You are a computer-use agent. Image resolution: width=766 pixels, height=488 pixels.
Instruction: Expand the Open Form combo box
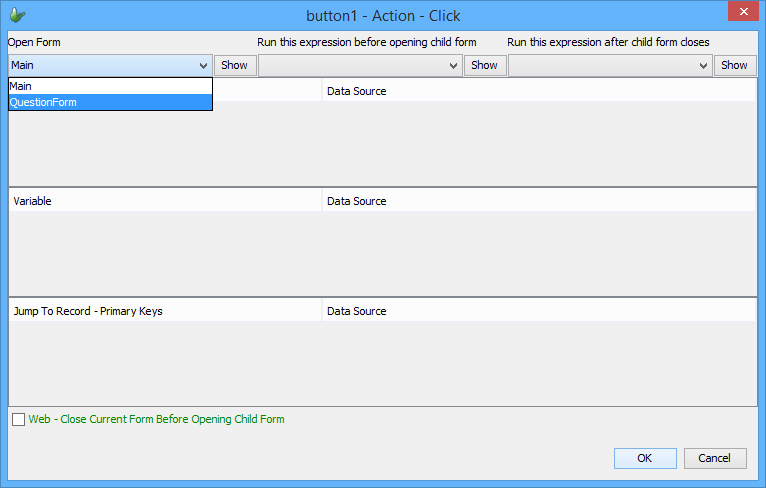pyautogui.click(x=203, y=65)
